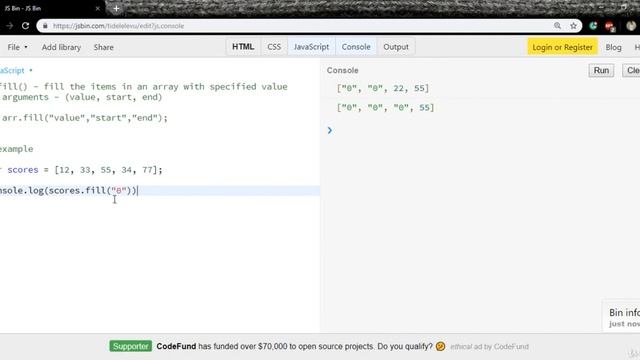Clear the console output

tap(631, 70)
